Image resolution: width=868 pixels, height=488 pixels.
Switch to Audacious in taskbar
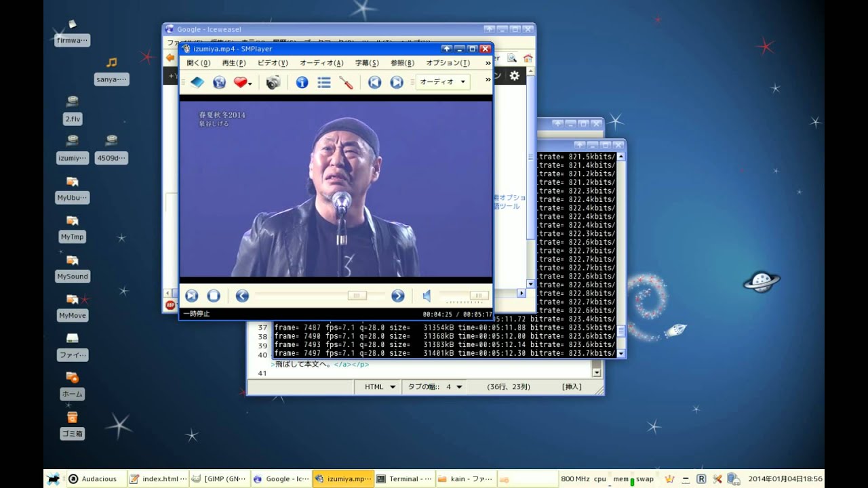click(95, 479)
